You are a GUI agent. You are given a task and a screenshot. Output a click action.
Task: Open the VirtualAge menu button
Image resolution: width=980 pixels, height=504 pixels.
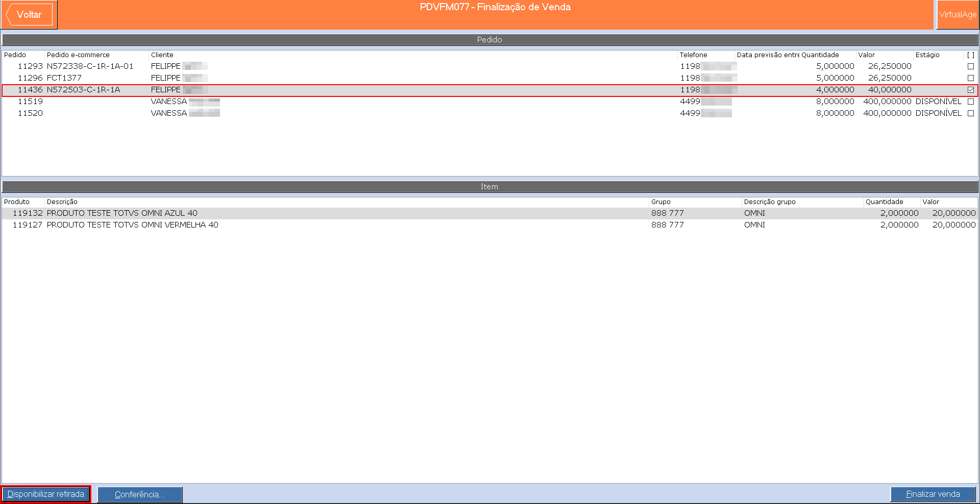coord(958,14)
